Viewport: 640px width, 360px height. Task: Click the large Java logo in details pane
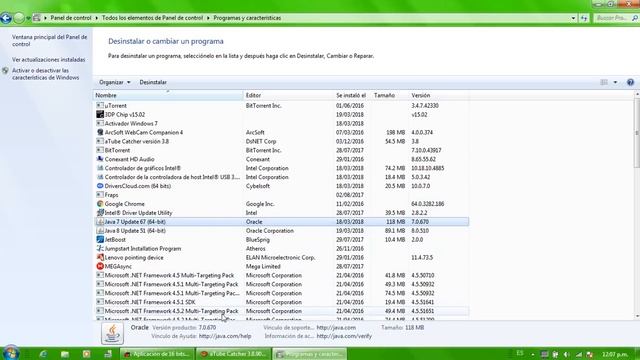click(x=112, y=333)
